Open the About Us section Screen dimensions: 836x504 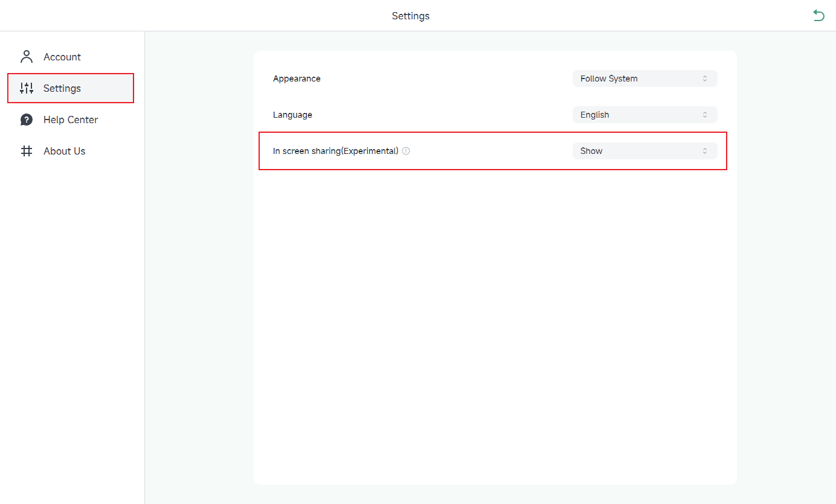pos(64,150)
